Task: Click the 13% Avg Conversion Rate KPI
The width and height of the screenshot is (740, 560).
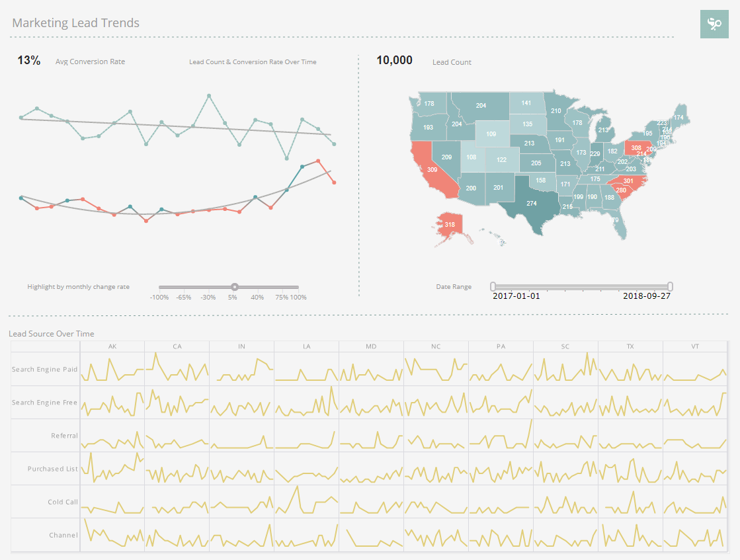Action: click(x=28, y=60)
